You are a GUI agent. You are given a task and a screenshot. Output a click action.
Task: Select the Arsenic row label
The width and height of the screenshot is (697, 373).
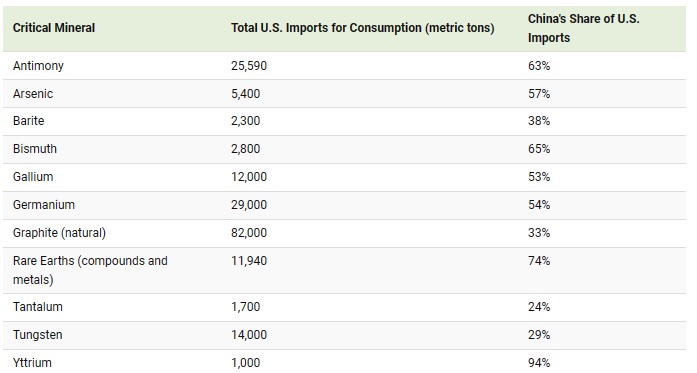pos(33,94)
